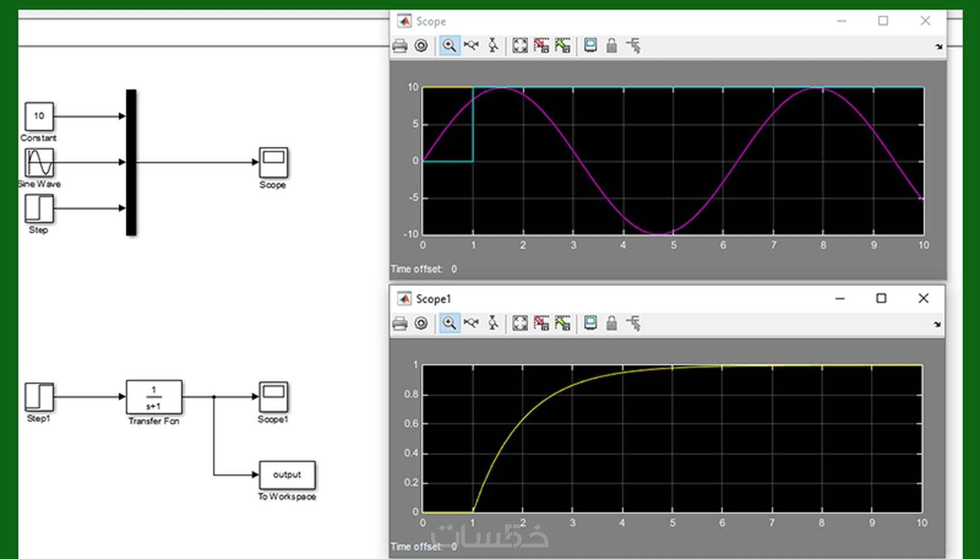Select the Scope1 block in the model
980x559 pixels.
click(x=273, y=397)
